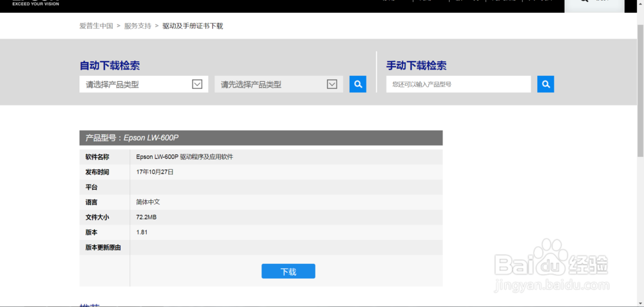The height and width of the screenshot is (307, 644).
Task: Click the 发布时间 row label
Action: coord(97,172)
